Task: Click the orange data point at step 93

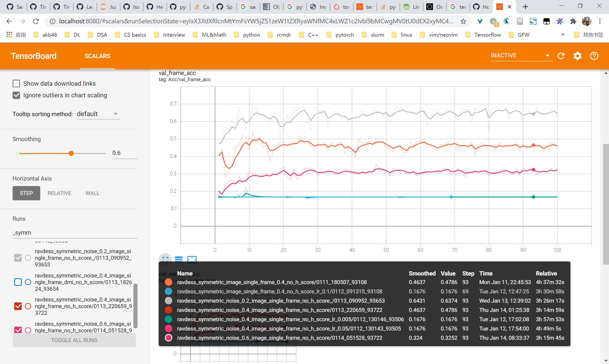Action: (x=533, y=145)
